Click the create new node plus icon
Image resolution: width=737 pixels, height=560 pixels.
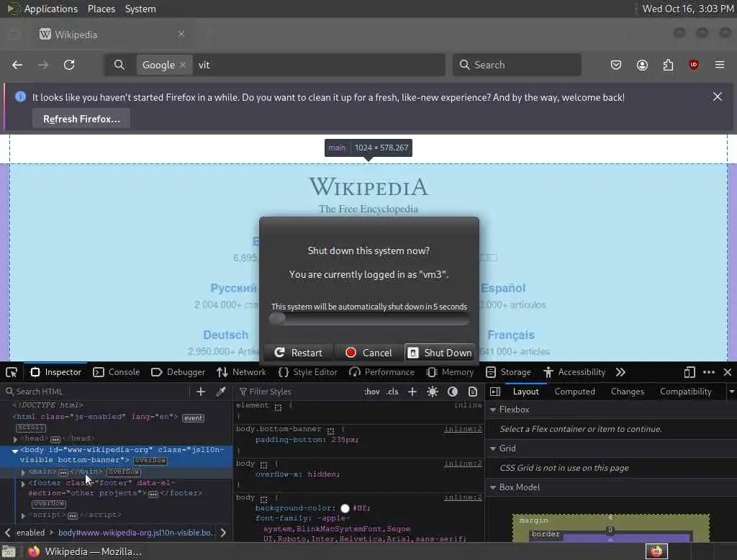coord(201,391)
